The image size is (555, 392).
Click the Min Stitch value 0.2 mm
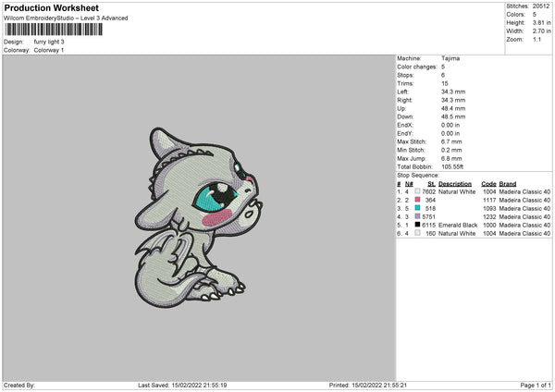point(451,150)
